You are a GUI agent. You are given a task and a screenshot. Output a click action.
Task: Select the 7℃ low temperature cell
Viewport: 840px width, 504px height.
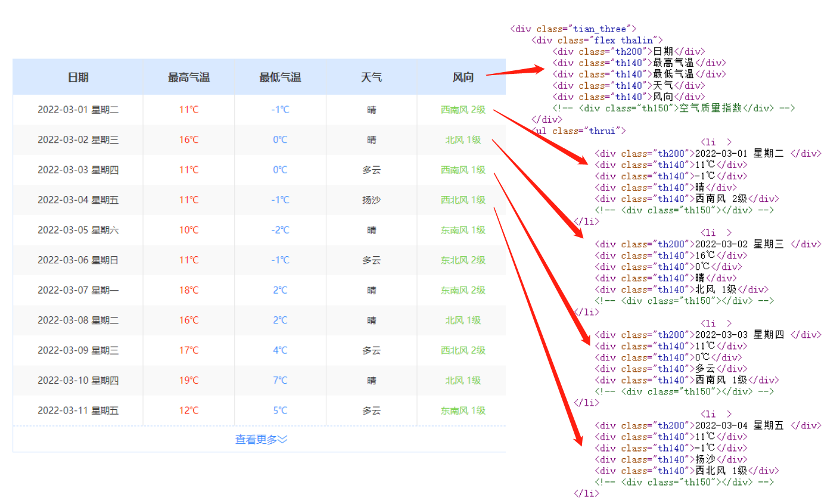pos(280,380)
